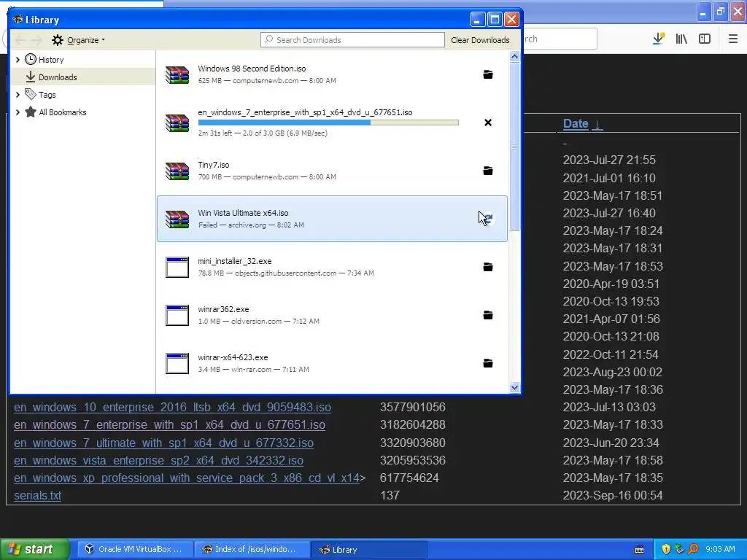This screenshot has width=747, height=560.
Task: Click the on-screen keyboard tray icon
Action: pos(639,550)
